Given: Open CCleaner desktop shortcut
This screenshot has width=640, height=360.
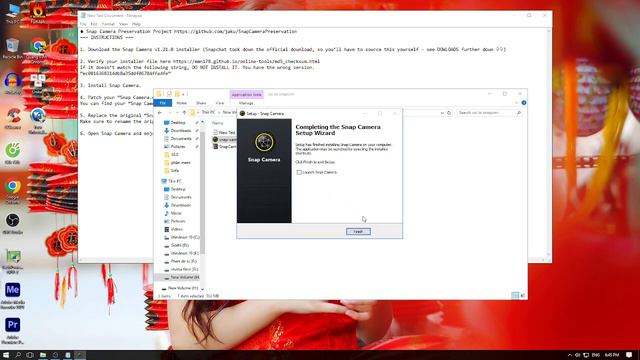Looking at the screenshot, I should pos(13,119).
